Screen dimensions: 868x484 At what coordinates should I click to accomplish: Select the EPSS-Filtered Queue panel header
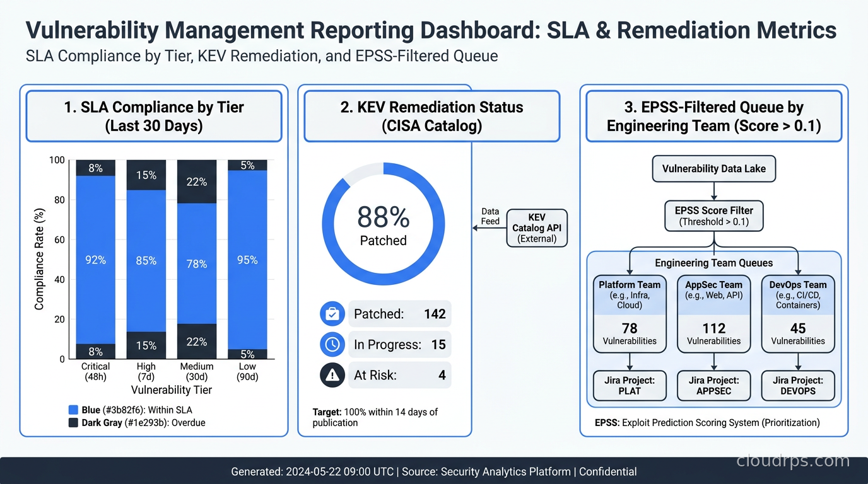714,116
